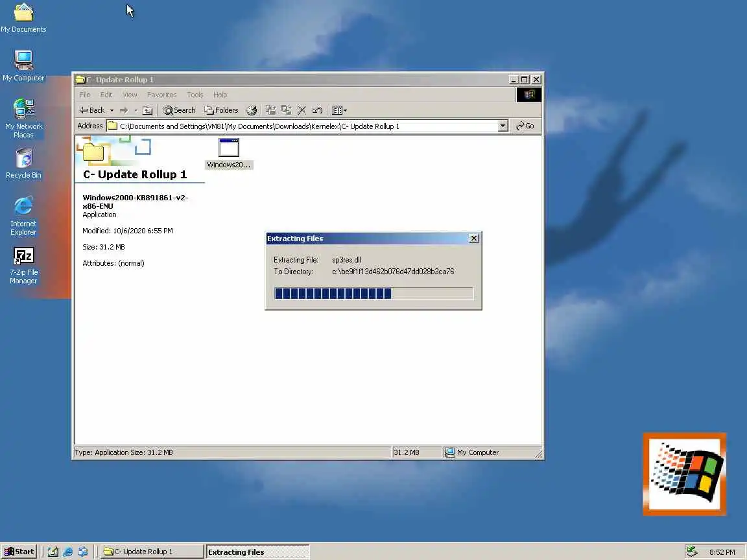Switch to C- Update Rollup 1 taskbar button
The width and height of the screenshot is (747, 560).
click(x=152, y=552)
